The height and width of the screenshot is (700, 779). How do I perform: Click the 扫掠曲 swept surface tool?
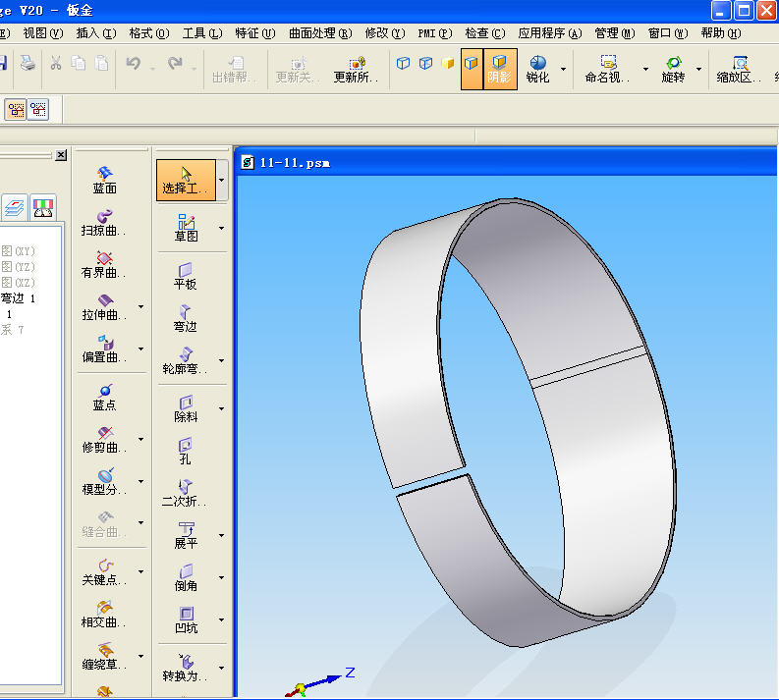(x=103, y=223)
